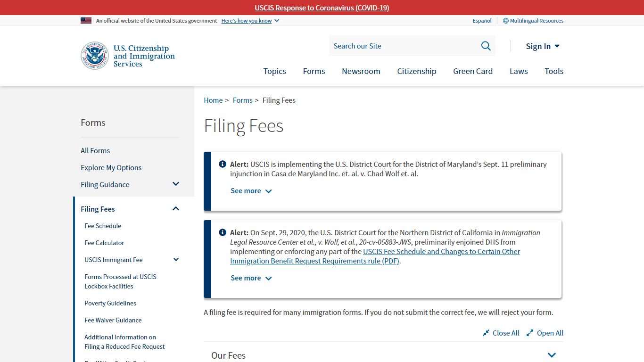Open the Green Card menu
This screenshot has width=644, height=362.
coord(473,71)
